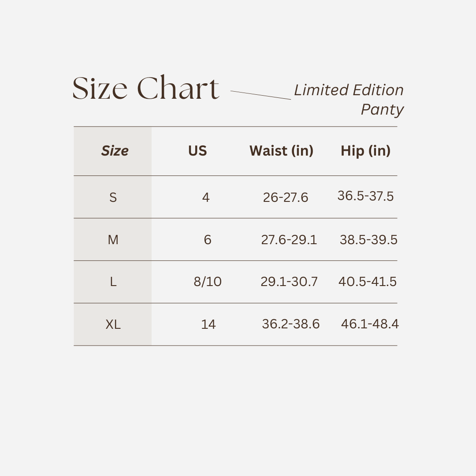
Task: Select the Waist (in) column header
Action: 281,151
